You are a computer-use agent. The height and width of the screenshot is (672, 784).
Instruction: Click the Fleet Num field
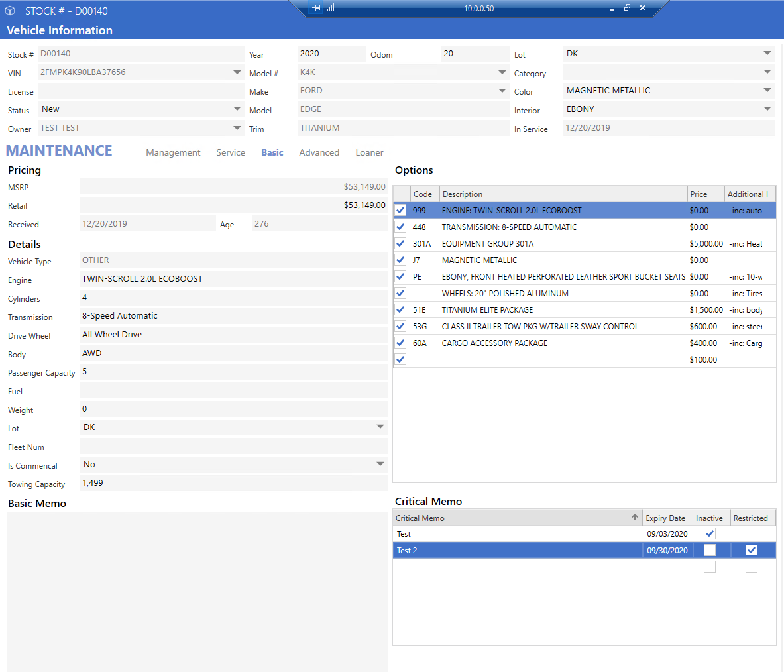[233, 446]
